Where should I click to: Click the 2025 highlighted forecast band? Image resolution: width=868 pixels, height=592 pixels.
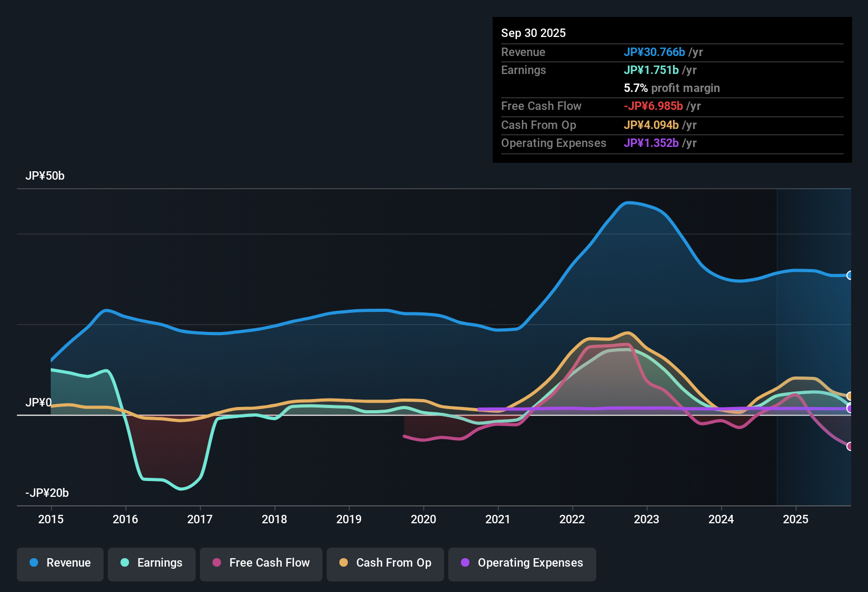click(x=814, y=344)
